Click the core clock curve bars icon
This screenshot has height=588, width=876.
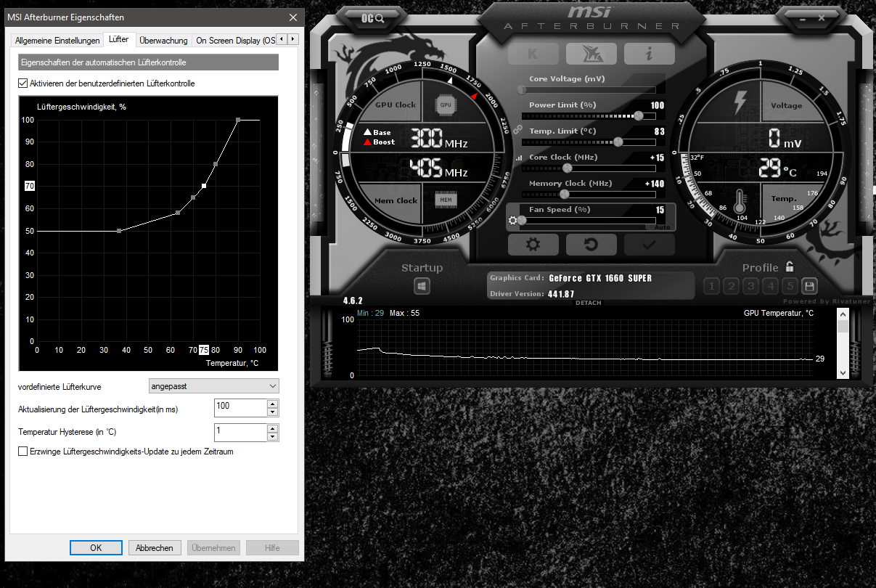(518, 158)
